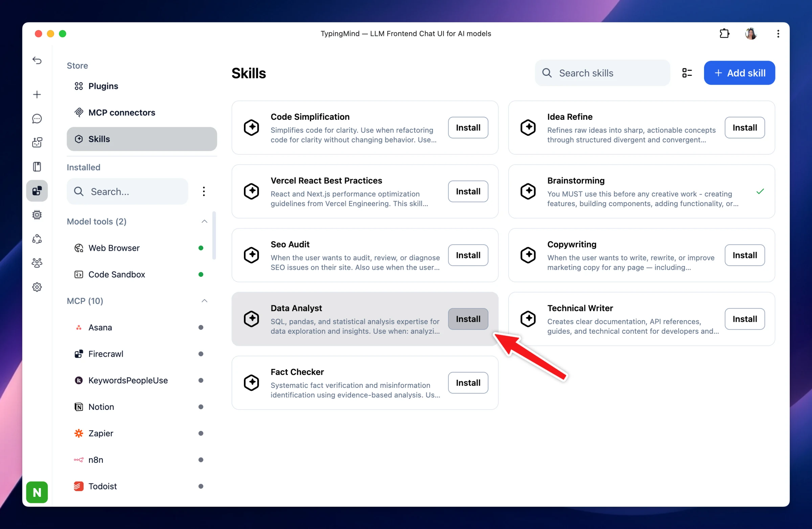Open the user profile avatar
This screenshot has width=812, height=529.
pos(750,34)
